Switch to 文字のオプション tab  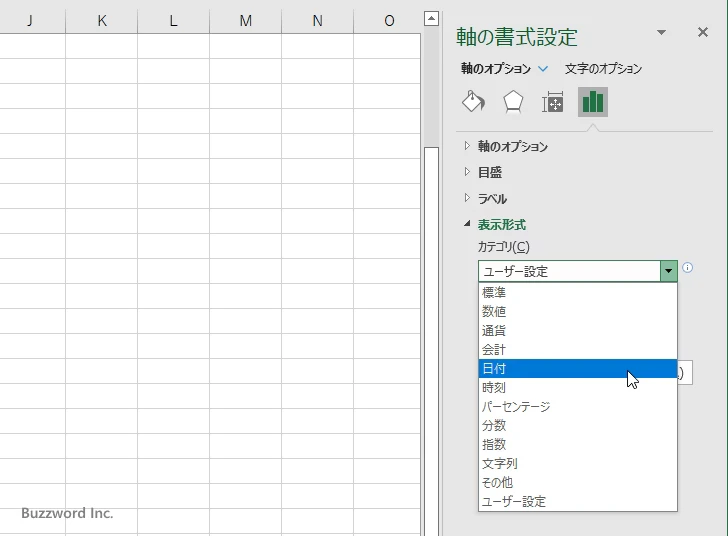point(603,69)
